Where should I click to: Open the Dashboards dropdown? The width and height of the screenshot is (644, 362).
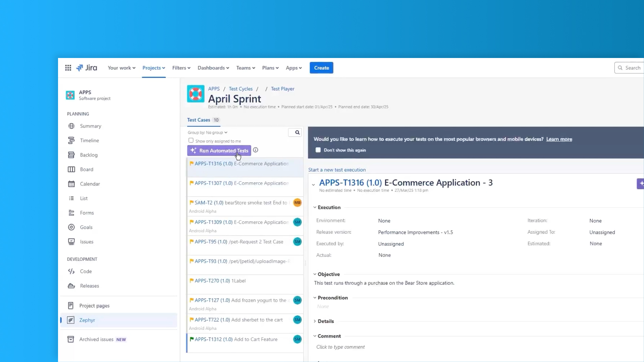(x=213, y=68)
